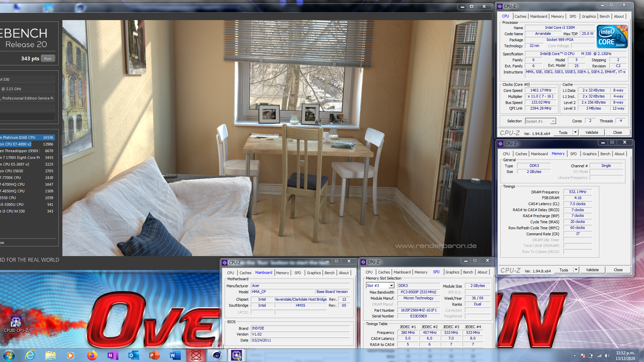Launch Internet Explorer from the taskbar

point(30,355)
